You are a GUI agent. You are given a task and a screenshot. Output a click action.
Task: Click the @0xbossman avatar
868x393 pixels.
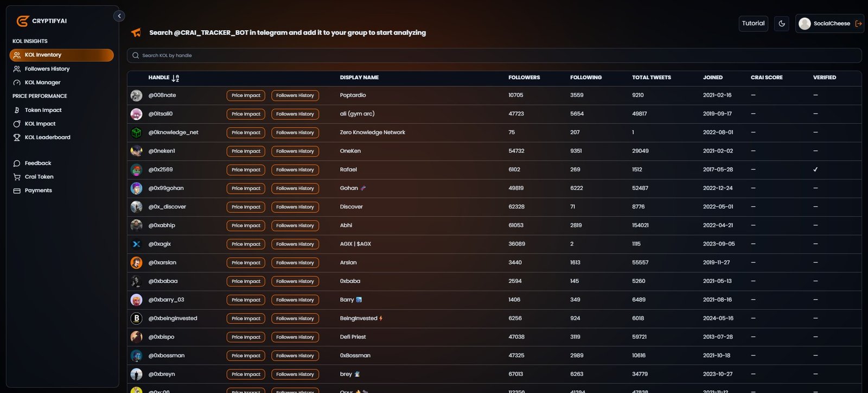tap(136, 356)
